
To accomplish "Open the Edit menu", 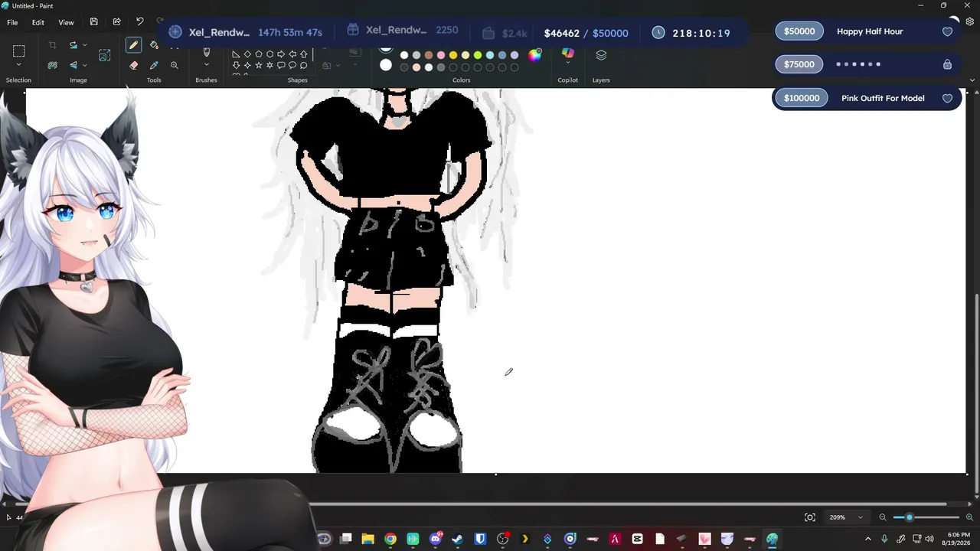I will click(x=38, y=22).
